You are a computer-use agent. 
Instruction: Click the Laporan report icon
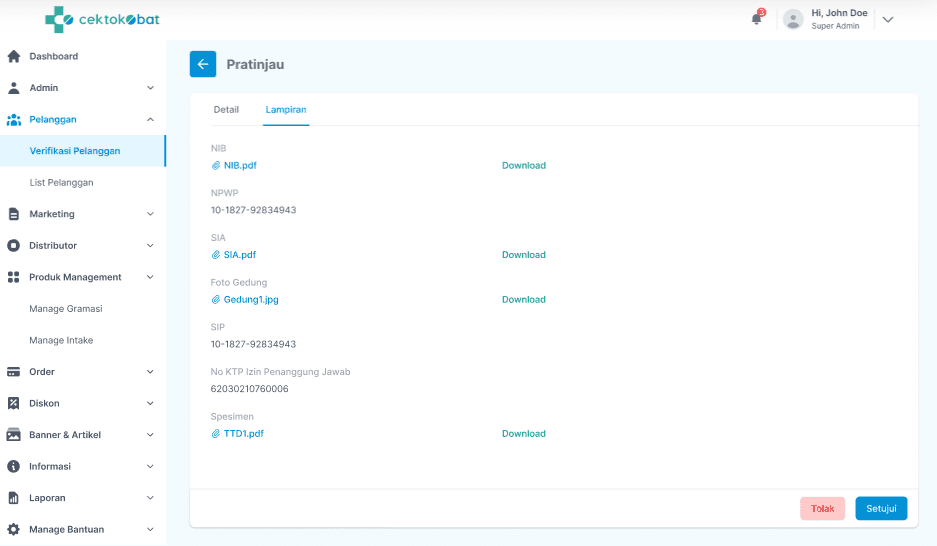point(14,498)
